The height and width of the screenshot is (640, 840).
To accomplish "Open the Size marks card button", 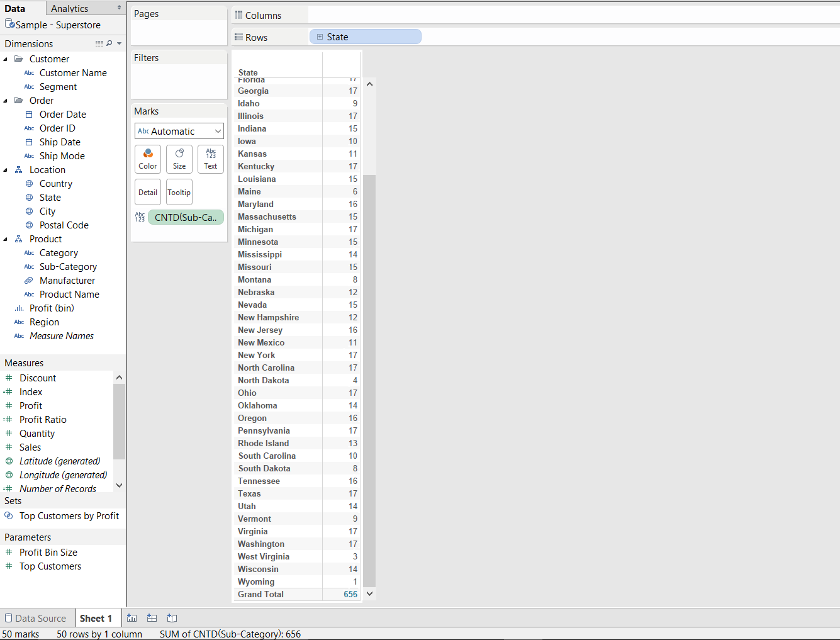I will pyautogui.click(x=179, y=159).
